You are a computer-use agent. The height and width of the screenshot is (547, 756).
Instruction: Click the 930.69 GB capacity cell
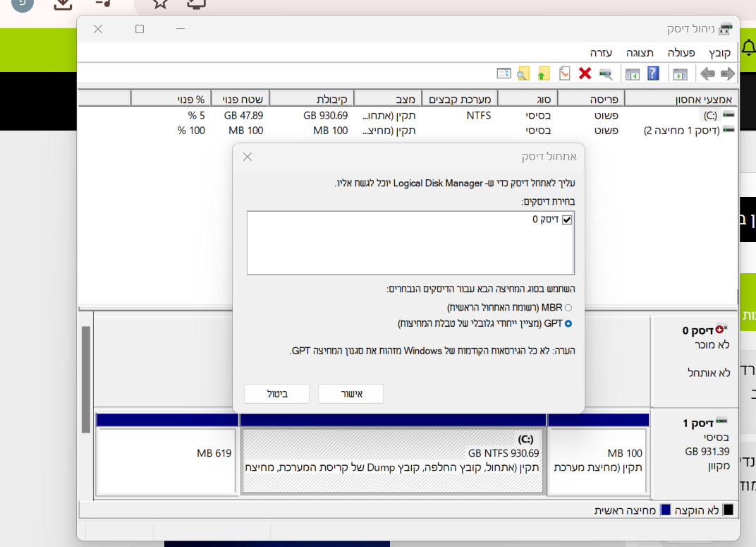tap(325, 115)
